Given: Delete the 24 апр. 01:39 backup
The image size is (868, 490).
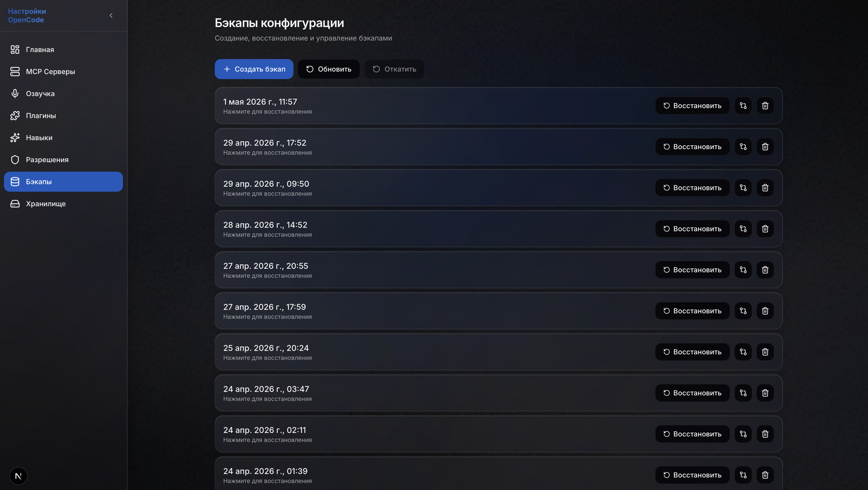Looking at the screenshot, I should pyautogui.click(x=765, y=475).
